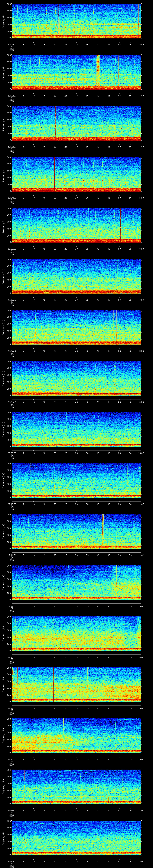Click the 22:13:00 start time label

[12, 657]
